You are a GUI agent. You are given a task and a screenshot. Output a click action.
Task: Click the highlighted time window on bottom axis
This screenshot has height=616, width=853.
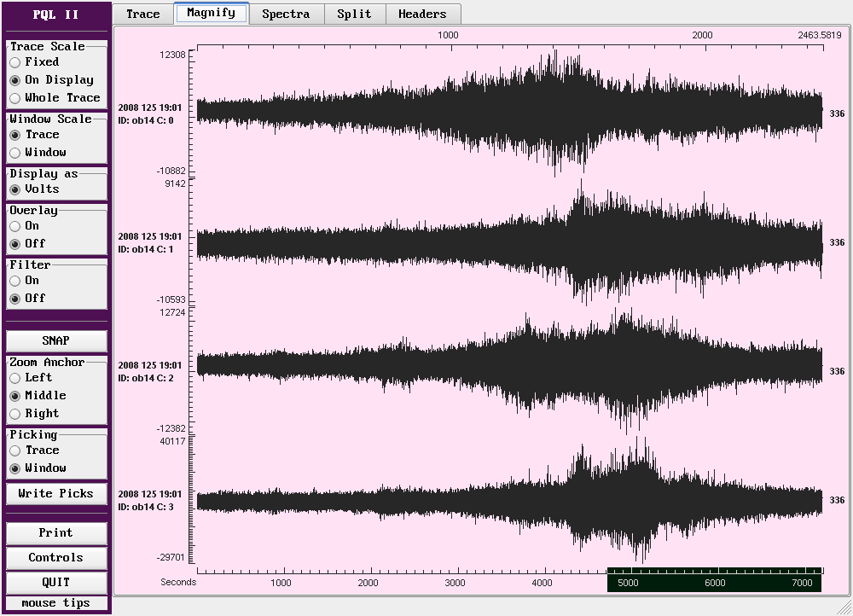tap(714, 583)
